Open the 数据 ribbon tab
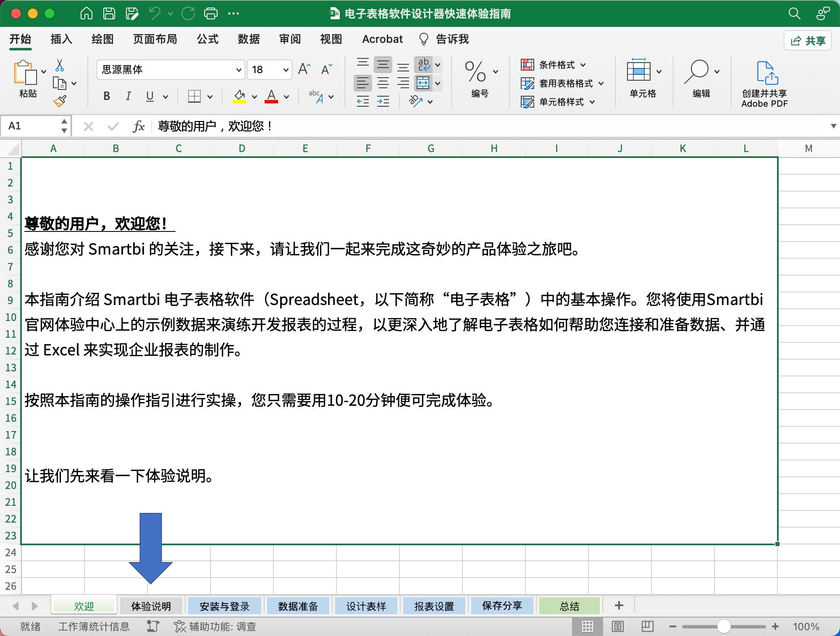The width and height of the screenshot is (840, 636). click(x=249, y=39)
